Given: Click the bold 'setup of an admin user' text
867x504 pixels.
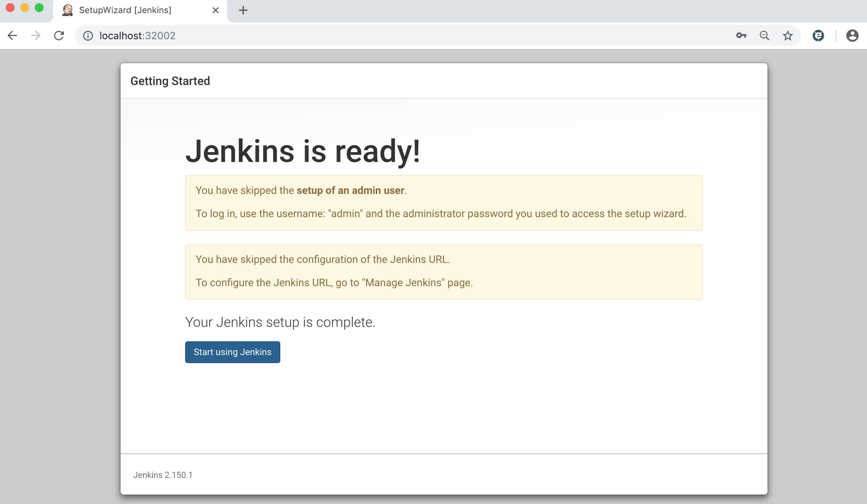Looking at the screenshot, I should pyautogui.click(x=350, y=190).
